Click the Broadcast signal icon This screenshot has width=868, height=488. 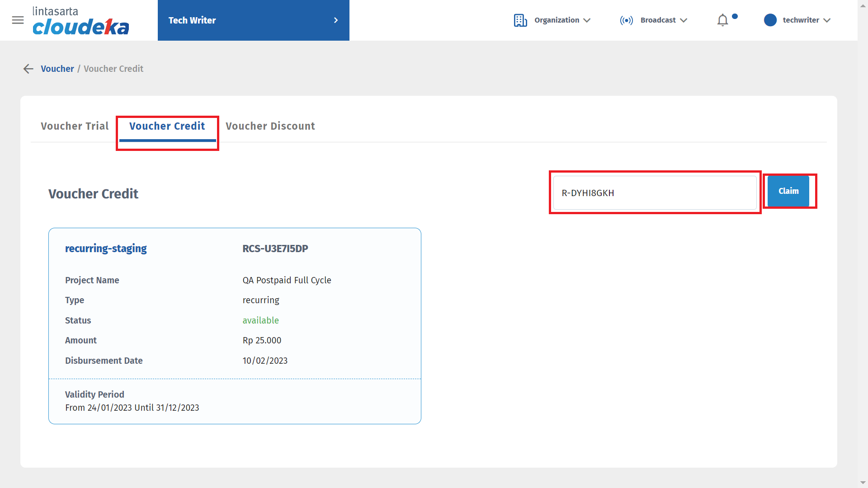pos(626,20)
